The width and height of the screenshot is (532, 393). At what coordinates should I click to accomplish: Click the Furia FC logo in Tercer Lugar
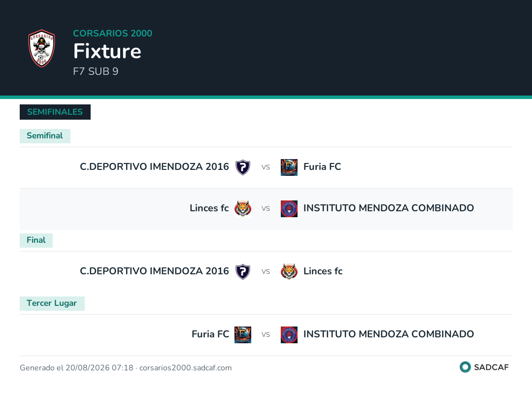(x=243, y=335)
